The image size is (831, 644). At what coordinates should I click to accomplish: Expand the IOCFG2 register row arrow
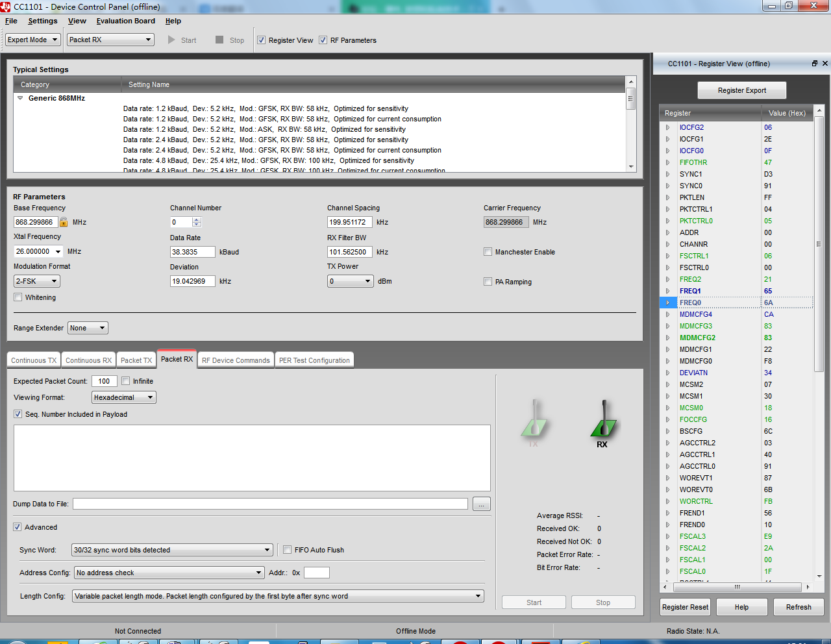pos(667,127)
